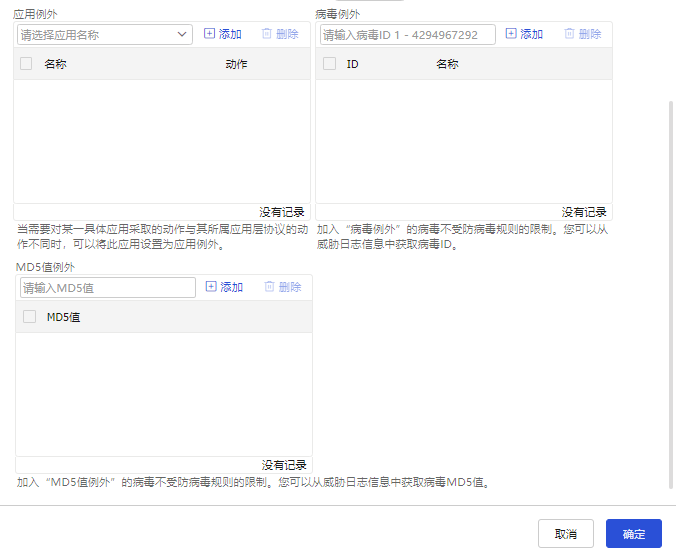The image size is (676, 556).
Task: Click MD5值 column header
Action: point(64,317)
